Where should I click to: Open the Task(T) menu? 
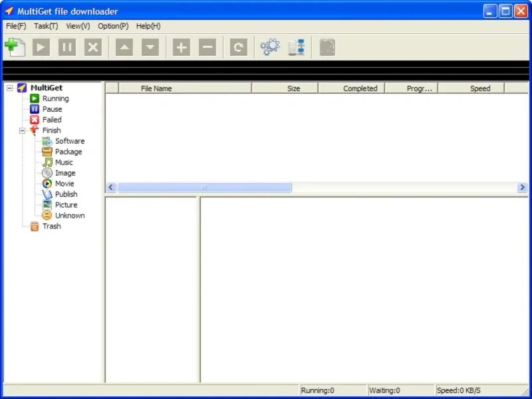coord(46,26)
